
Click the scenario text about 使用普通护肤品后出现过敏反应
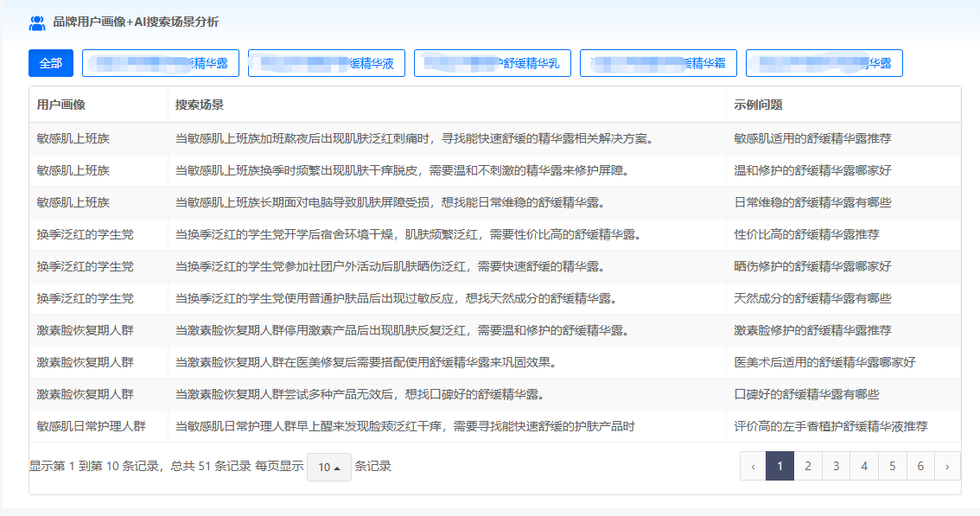(398, 298)
